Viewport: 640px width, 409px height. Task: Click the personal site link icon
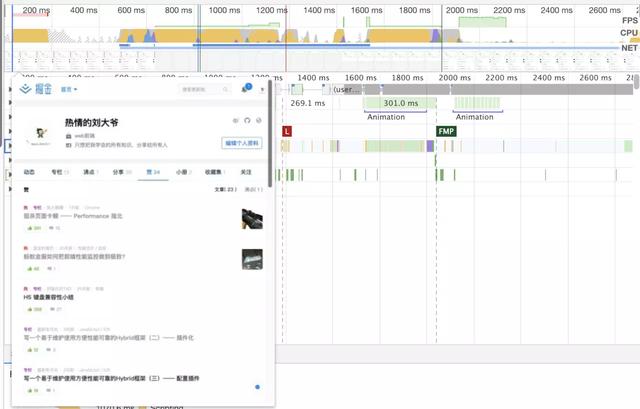pos(259,120)
